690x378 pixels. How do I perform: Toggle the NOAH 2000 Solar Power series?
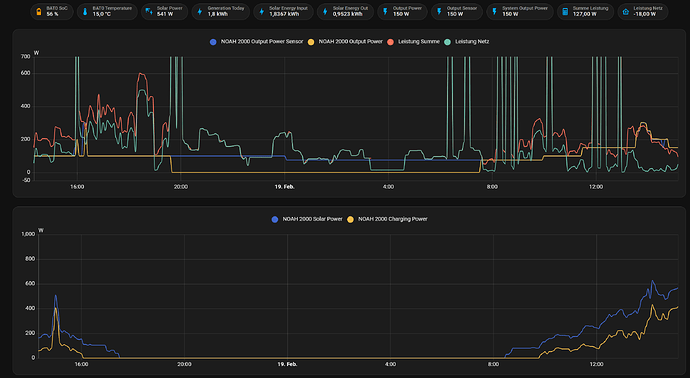pos(307,219)
